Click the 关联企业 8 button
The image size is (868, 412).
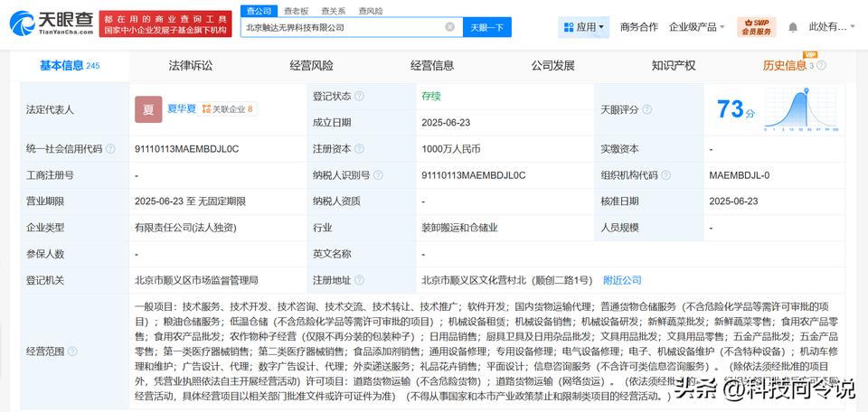tap(228, 109)
